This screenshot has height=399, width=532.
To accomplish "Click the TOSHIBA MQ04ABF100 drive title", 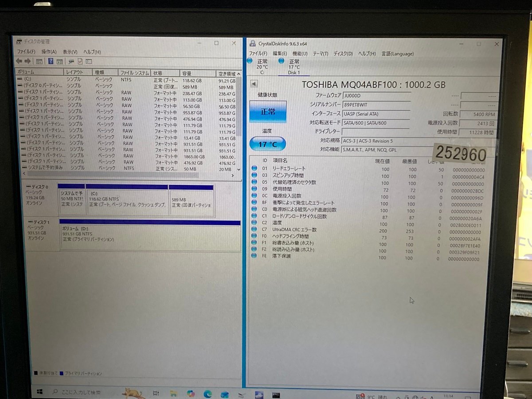I will click(373, 85).
